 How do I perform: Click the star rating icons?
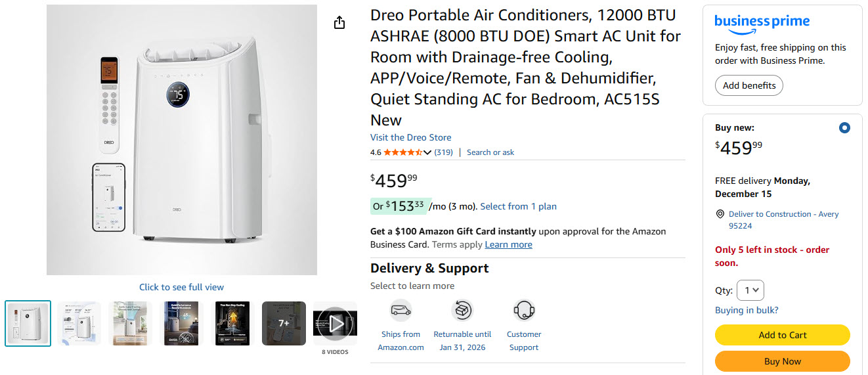pos(402,152)
